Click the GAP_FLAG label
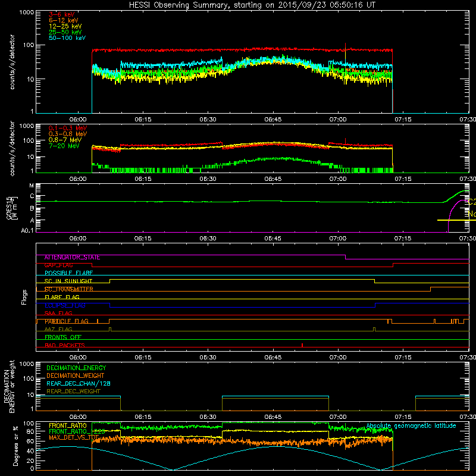Viewport: 476px width, 476px height. pos(59,265)
